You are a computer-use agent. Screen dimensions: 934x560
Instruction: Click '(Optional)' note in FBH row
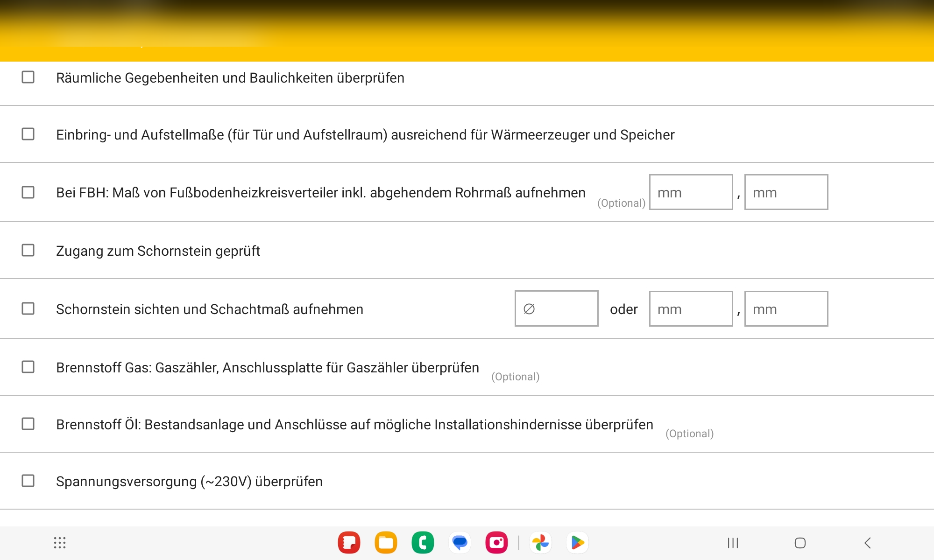click(x=622, y=203)
